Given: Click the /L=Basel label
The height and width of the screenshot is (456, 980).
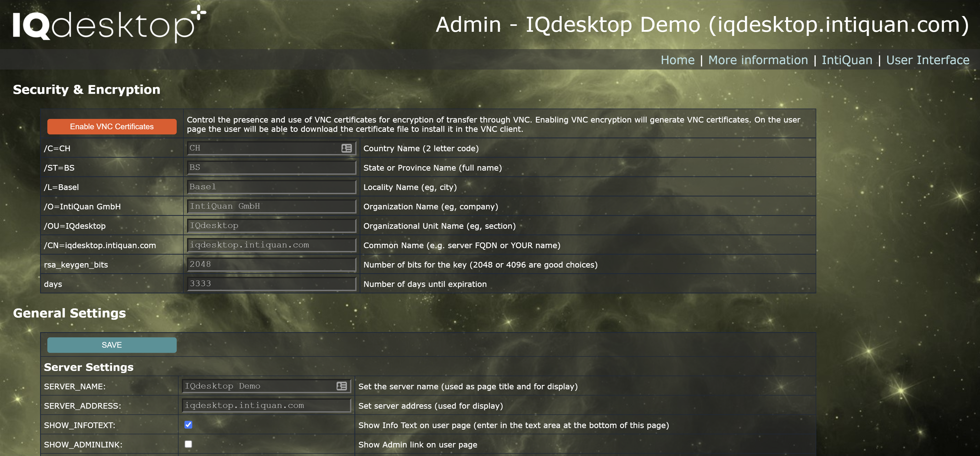Looking at the screenshot, I should 61,187.
